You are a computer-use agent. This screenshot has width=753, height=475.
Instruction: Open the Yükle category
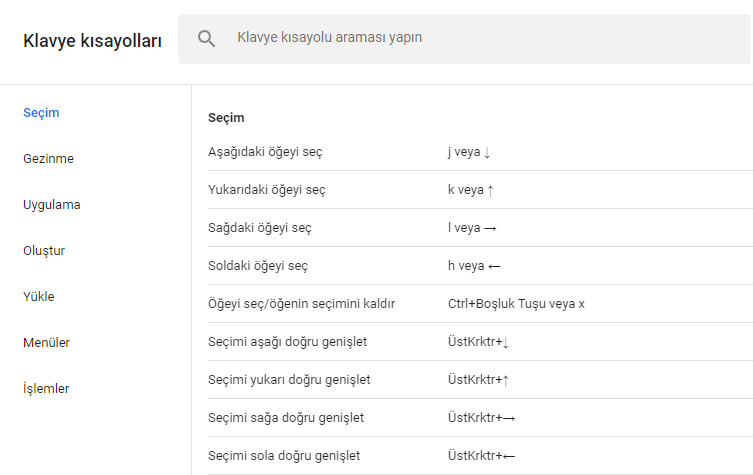[38, 297]
